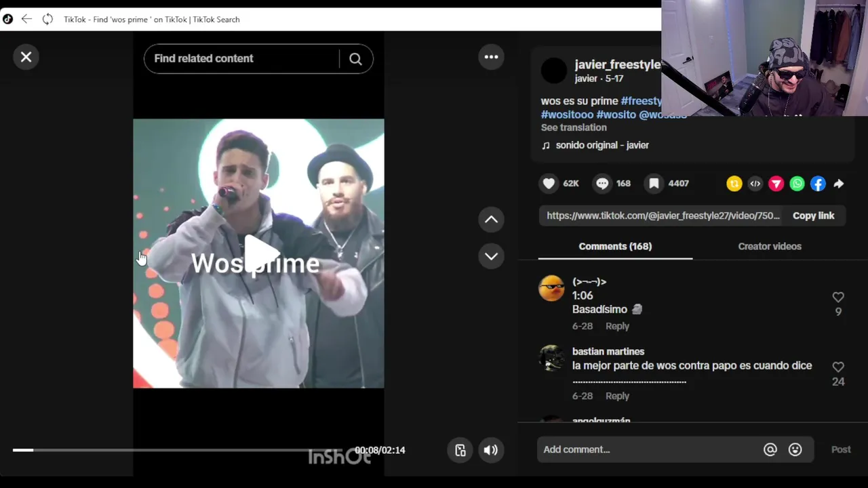
Task: Click the embed code icon
Action: tap(755, 184)
